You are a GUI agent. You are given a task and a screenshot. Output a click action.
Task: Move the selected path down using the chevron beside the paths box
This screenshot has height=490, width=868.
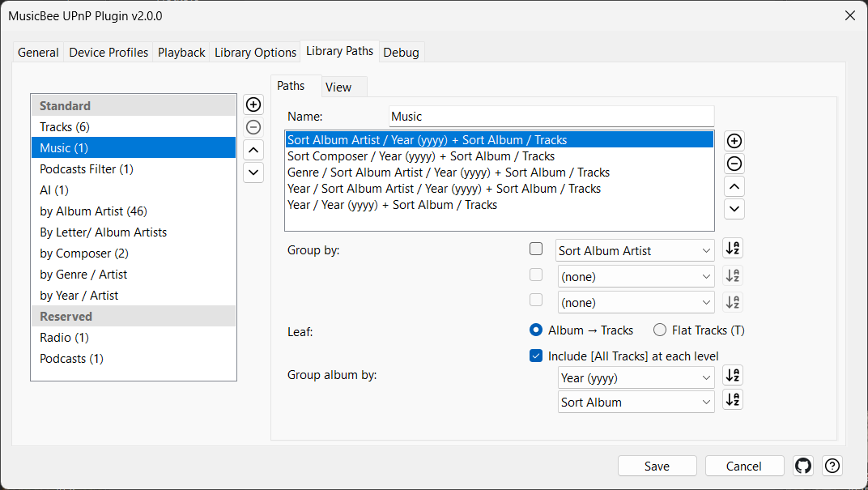tap(734, 209)
